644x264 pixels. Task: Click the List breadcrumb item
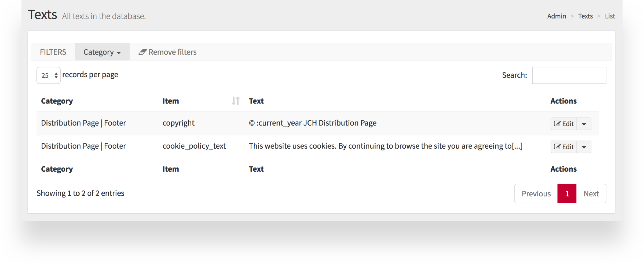[610, 16]
